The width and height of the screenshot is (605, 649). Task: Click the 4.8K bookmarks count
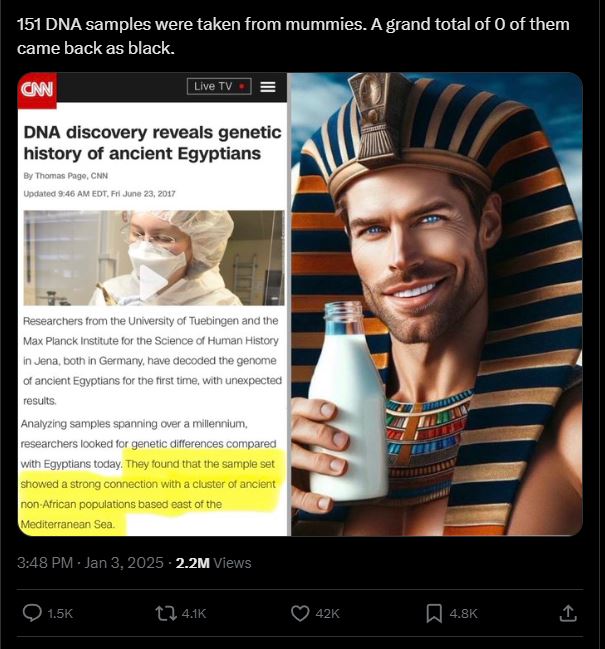click(x=463, y=613)
